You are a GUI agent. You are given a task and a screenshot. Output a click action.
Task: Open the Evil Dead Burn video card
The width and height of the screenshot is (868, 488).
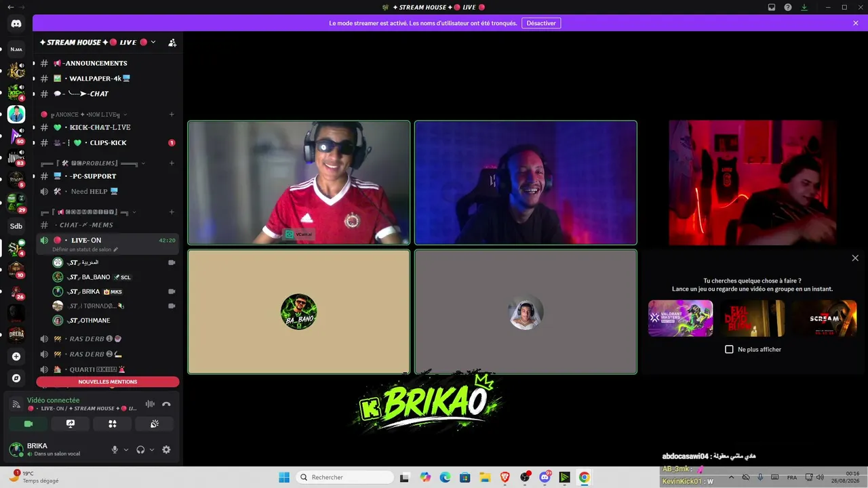point(752,319)
